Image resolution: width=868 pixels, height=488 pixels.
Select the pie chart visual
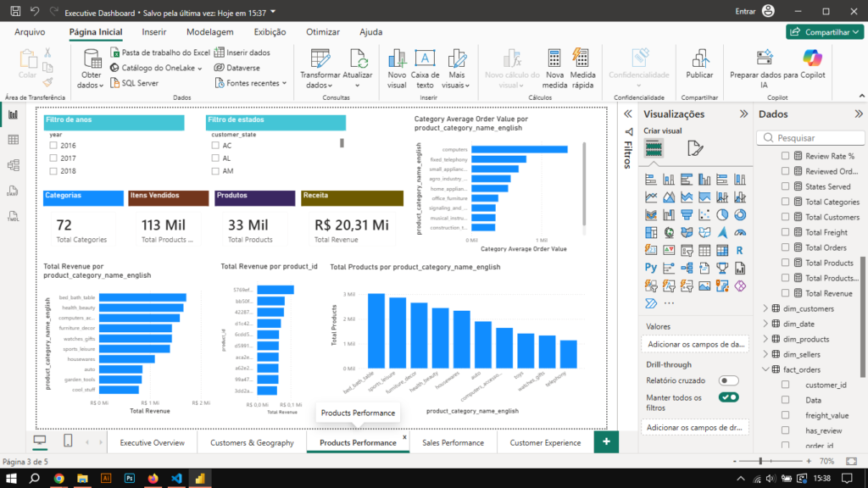click(722, 214)
